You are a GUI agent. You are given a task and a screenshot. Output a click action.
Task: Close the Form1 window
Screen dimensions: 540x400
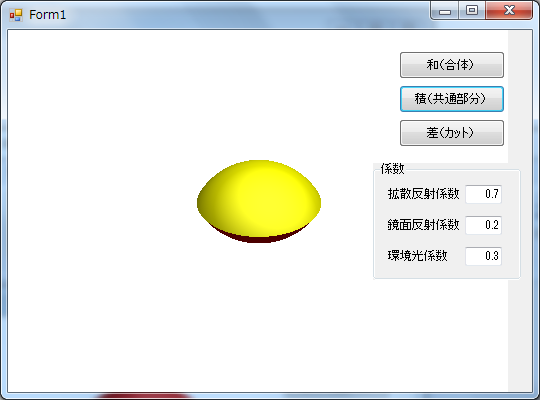(x=509, y=11)
